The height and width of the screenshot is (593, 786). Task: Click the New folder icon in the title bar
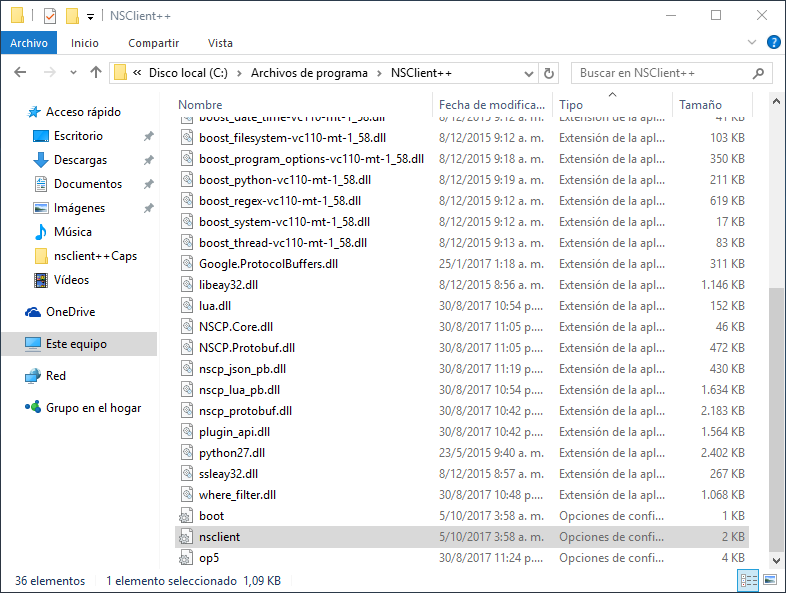(72, 16)
